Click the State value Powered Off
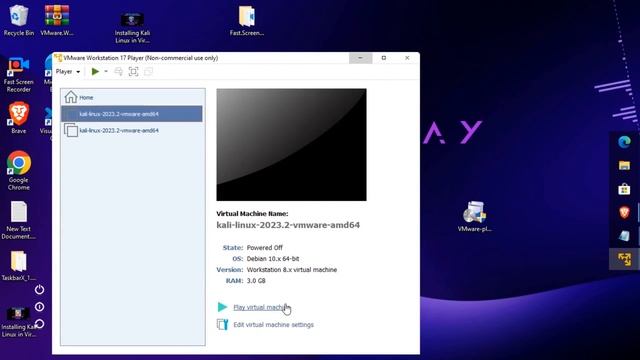The image size is (640, 360). pyautogui.click(x=264, y=248)
